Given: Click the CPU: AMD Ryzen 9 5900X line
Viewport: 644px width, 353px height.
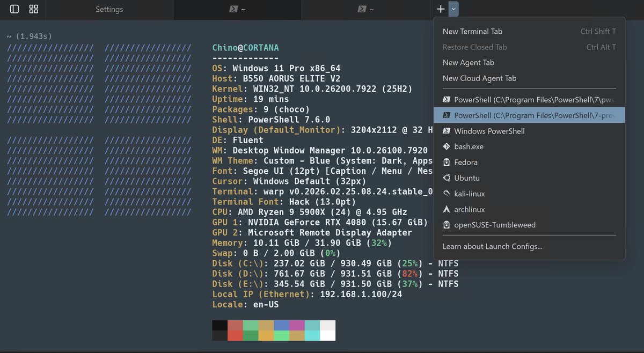Looking at the screenshot, I should 310,212.
